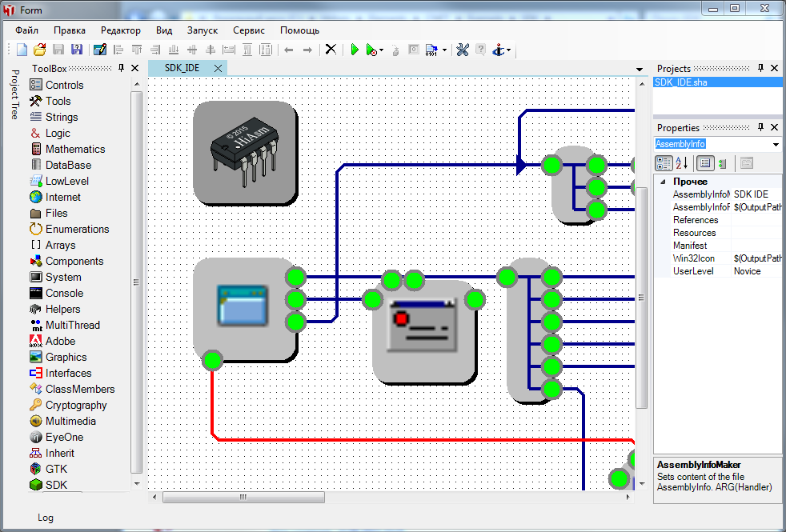Open the document tabs list dropdown arrow
786x532 pixels.
(x=639, y=70)
